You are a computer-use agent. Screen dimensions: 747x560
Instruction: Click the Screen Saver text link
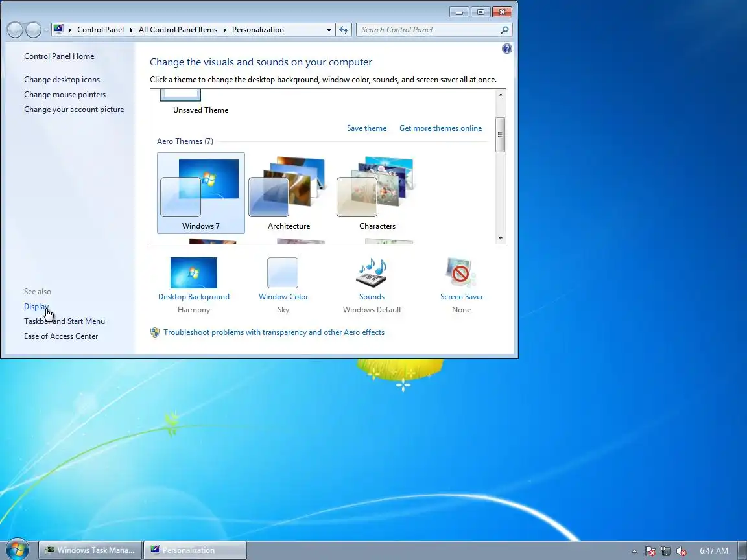[461, 297]
